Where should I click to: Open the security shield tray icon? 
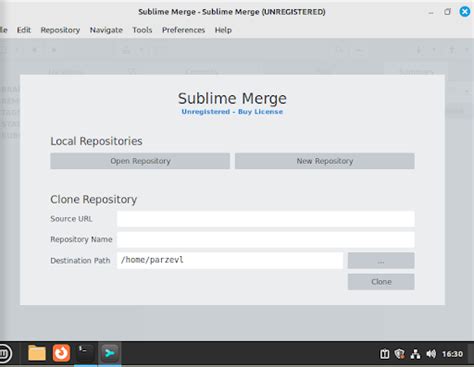400,354
